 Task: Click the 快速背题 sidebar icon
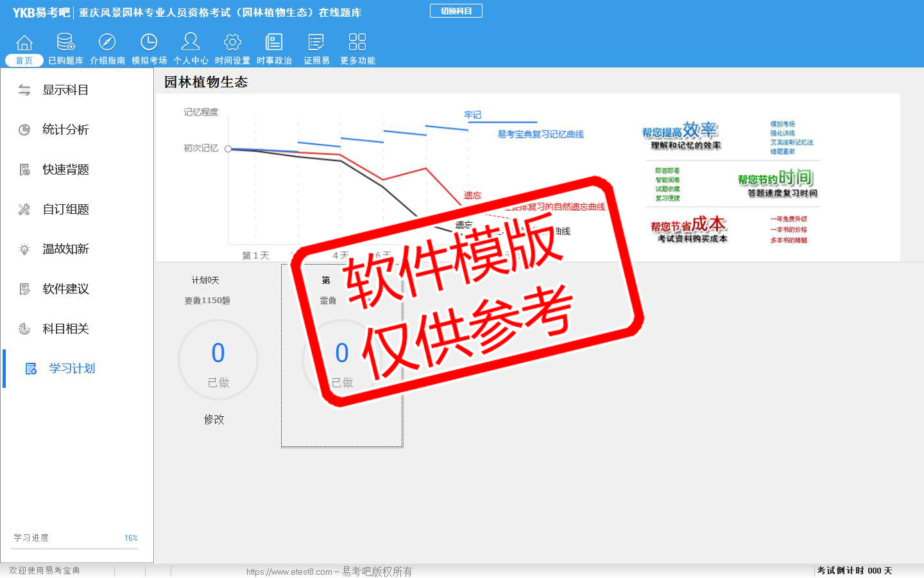[x=24, y=170]
